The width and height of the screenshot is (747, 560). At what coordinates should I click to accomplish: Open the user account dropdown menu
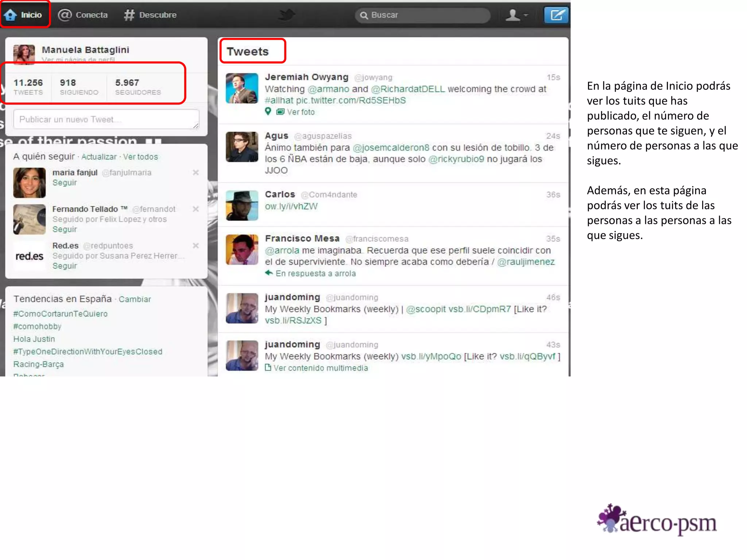pyautogui.click(x=516, y=15)
